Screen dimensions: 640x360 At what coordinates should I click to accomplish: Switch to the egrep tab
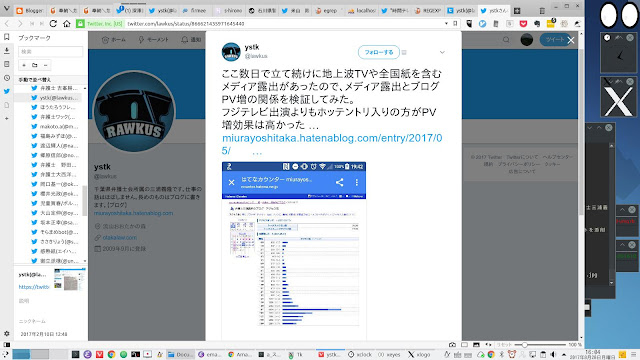click(328, 11)
